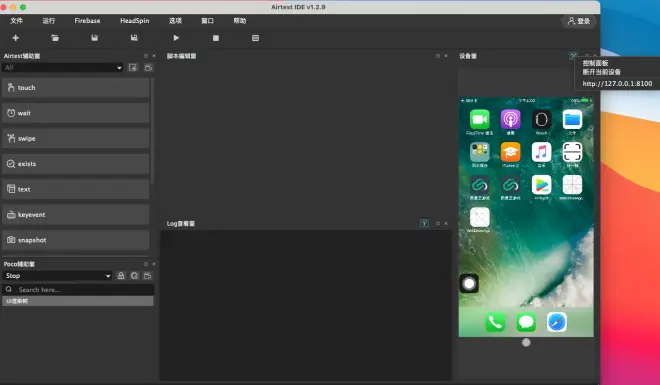Click the device tools icon in device panel
Viewport: 660px width, 385px height.
(573, 56)
